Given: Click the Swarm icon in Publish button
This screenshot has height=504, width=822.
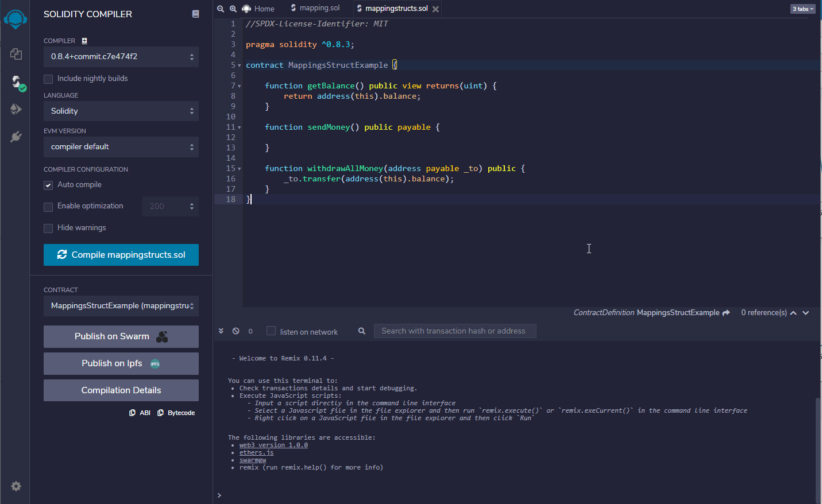Looking at the screenshot, I should [x=162, y=337].
